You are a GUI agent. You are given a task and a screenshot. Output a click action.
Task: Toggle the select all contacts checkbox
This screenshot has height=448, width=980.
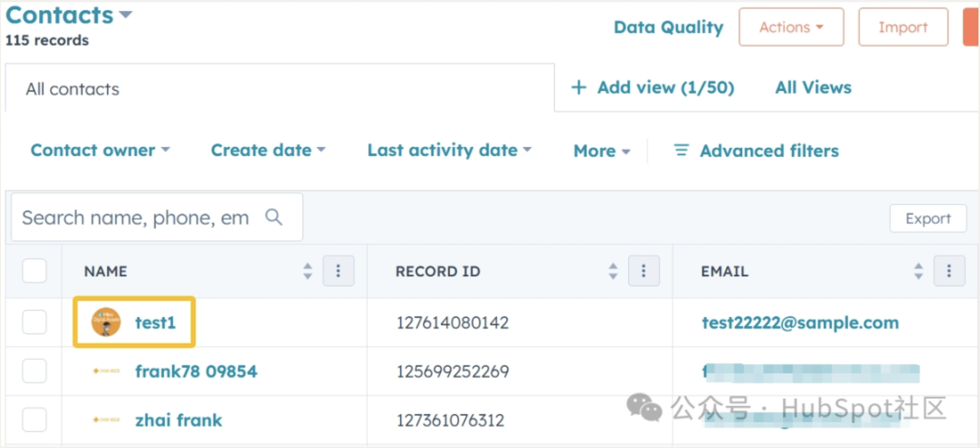[34, 271]
